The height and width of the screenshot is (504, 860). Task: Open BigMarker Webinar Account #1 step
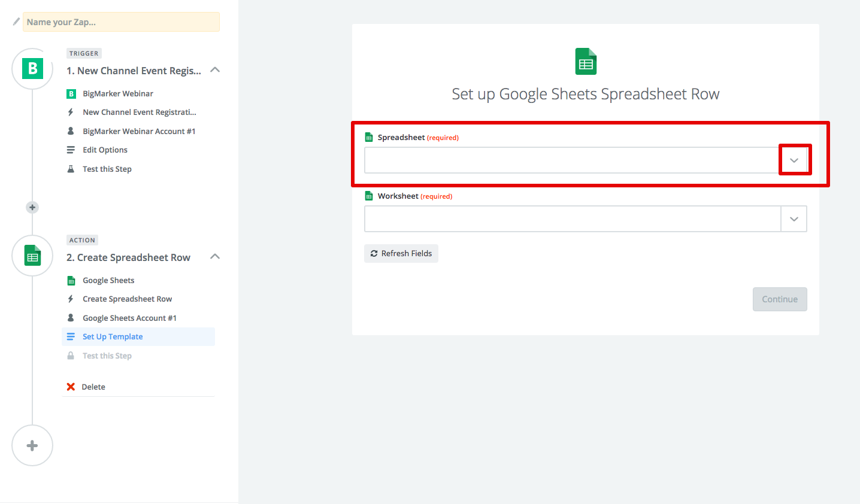click(x=139, y=131)
